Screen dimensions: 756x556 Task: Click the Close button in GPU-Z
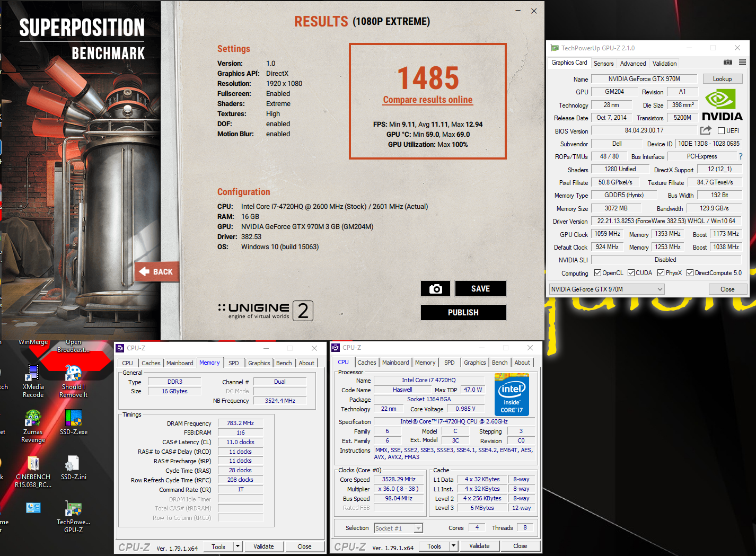point(727,289)
